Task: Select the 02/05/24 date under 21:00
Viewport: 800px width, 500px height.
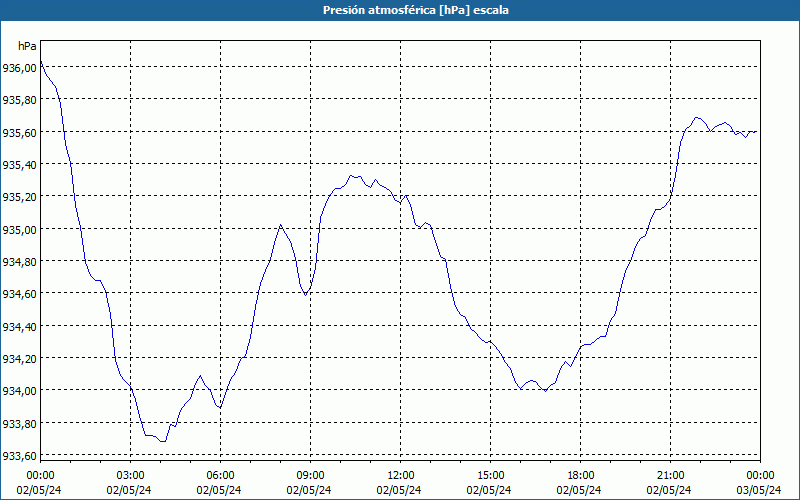Action: [x=669, y=490]
